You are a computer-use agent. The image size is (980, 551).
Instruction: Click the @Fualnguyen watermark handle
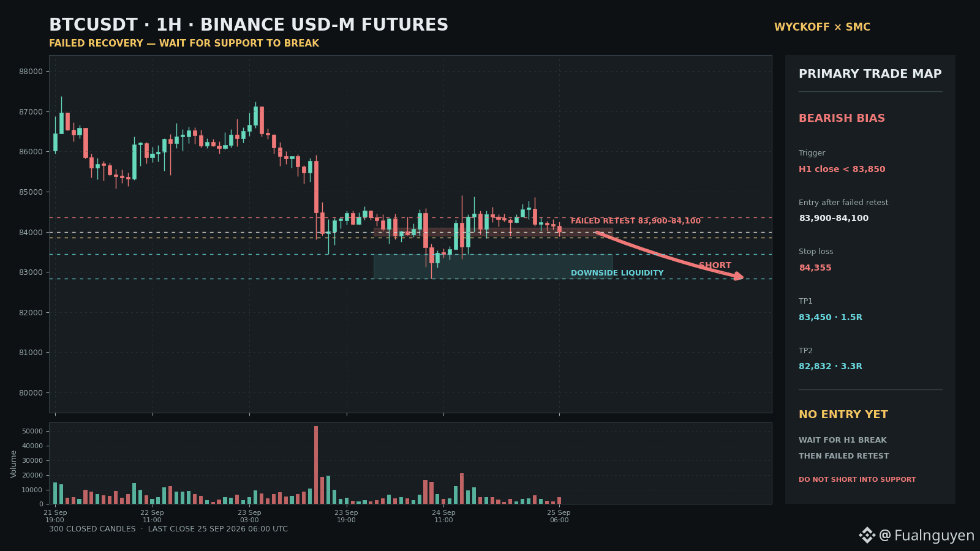point(926,536)
